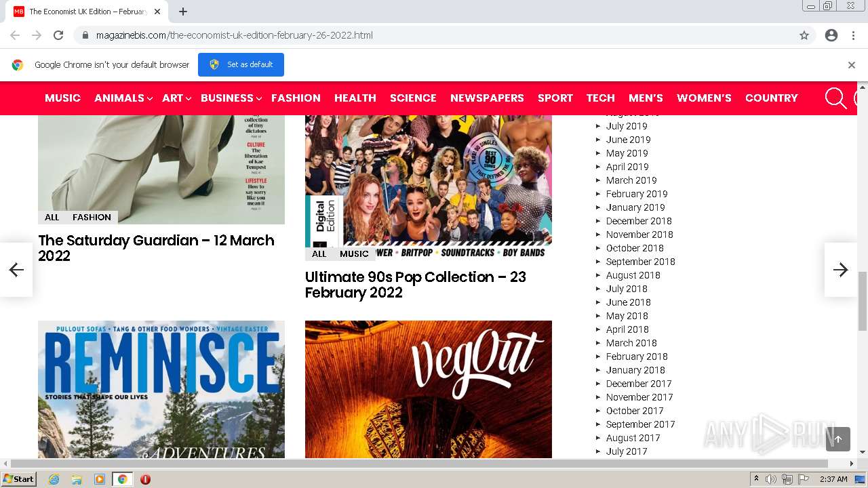Click the volume speaker tray icon
The height and width of the screenshot is (488, 868).
(771, 479)
